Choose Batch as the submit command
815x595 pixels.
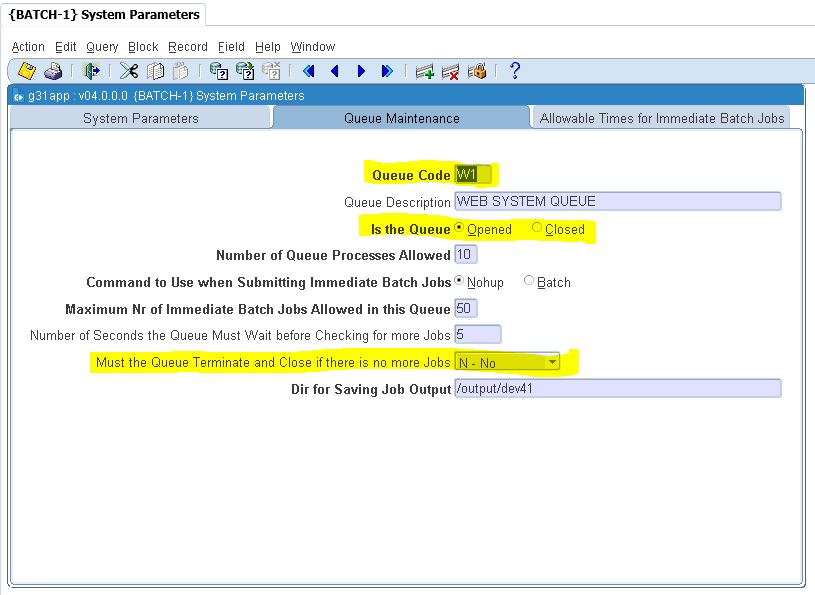pyautogui.click(x=529, y=281)
